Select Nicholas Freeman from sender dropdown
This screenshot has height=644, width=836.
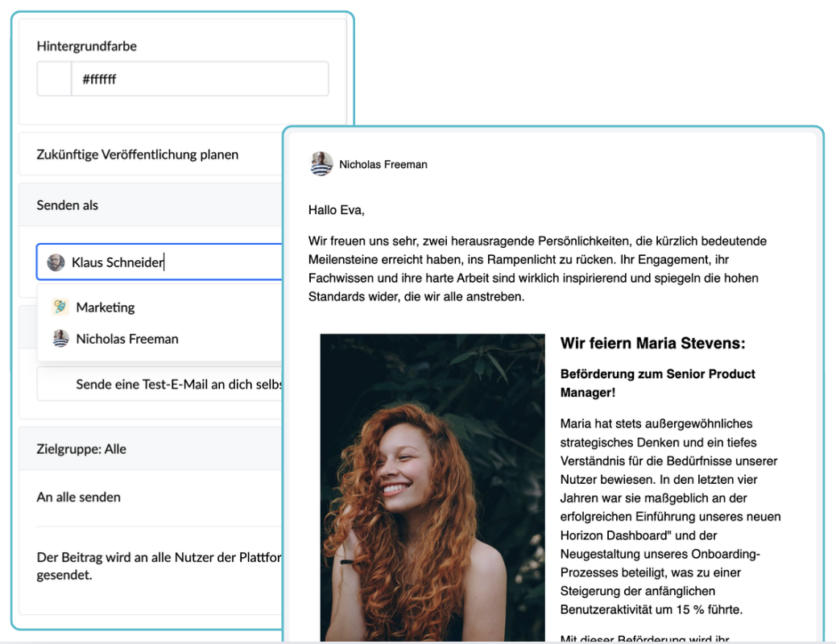pos(160,339)
